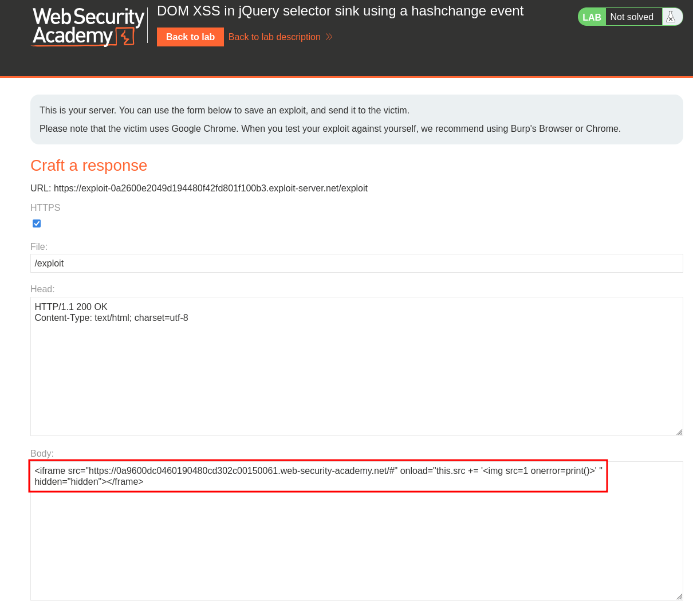Click the Google Chrome victim note text

[x=330, y=128]
